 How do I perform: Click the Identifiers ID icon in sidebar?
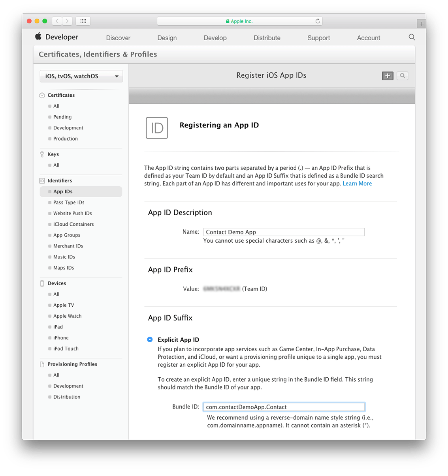click(42, 180)
